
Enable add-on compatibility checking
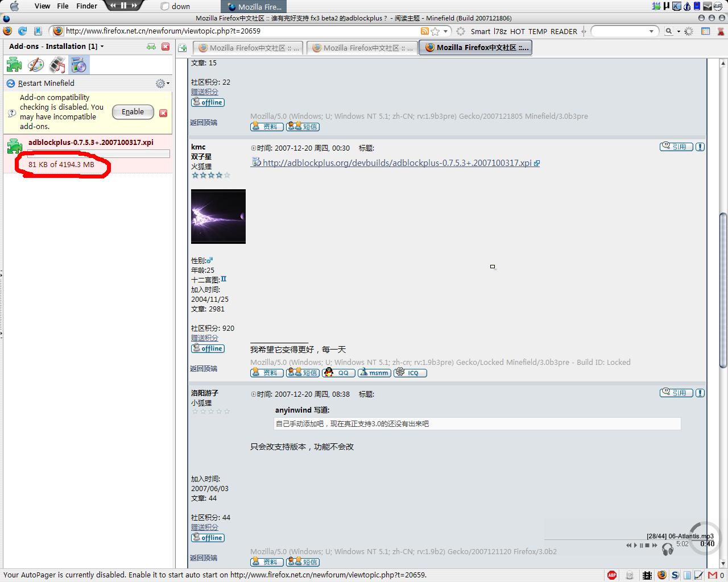point(133,112)
